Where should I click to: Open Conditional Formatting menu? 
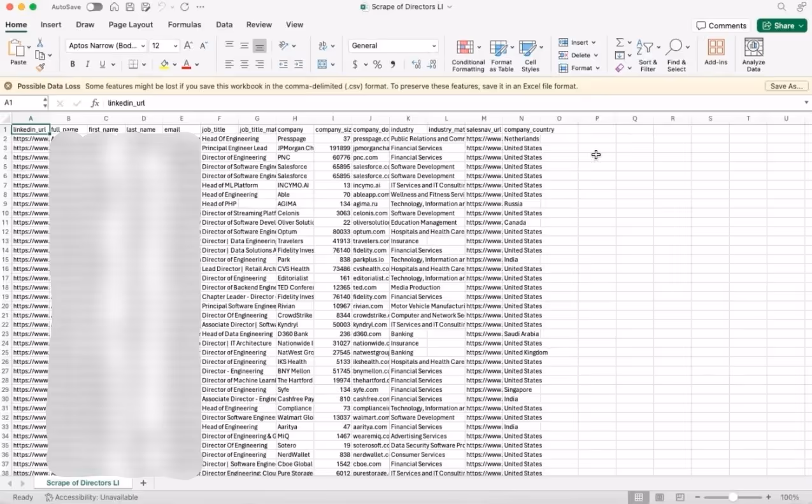click(468, 56)
